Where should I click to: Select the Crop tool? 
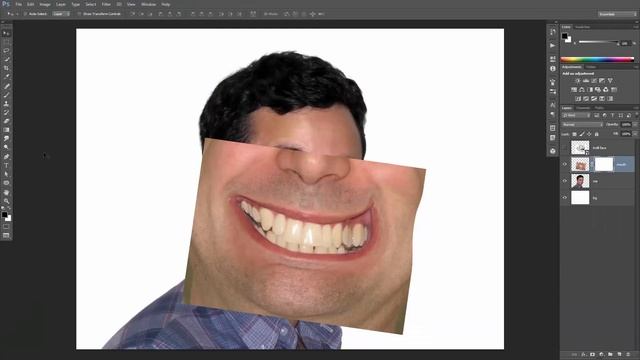pyautogui.click(x=6, y=68)
